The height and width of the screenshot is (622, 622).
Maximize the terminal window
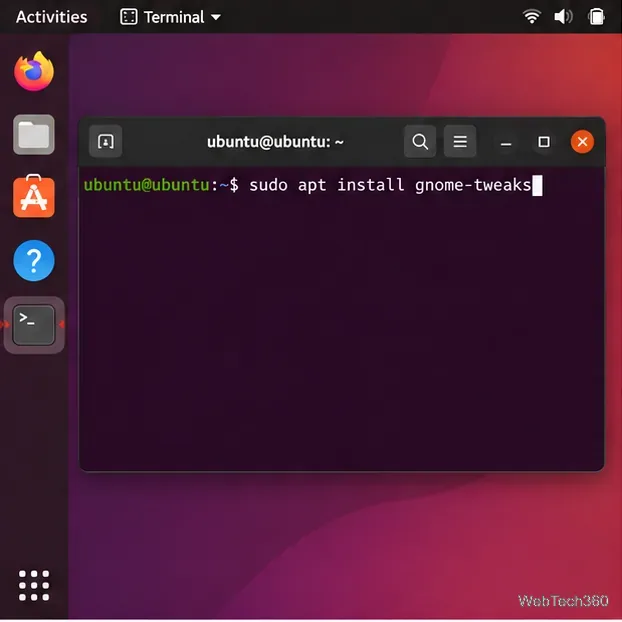tap(543, 142)
